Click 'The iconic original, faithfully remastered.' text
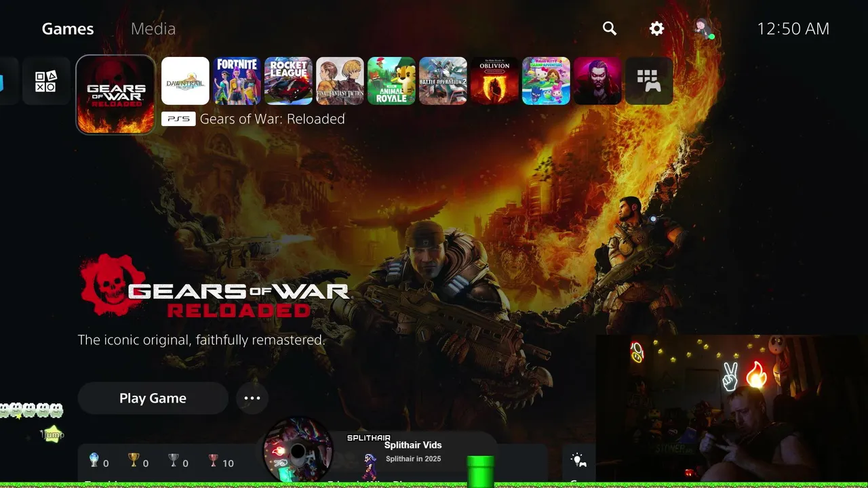The height and width of the screenshot is (488, 868). [x=201, y=340]
